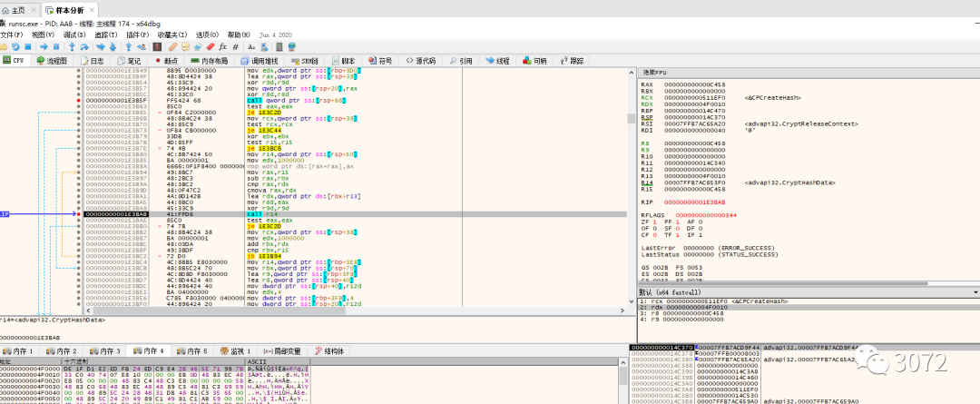Open the 局部变量 tab
Image resolution: width=980 pixels, height=404 pixels.
click(x=282, y=350)
